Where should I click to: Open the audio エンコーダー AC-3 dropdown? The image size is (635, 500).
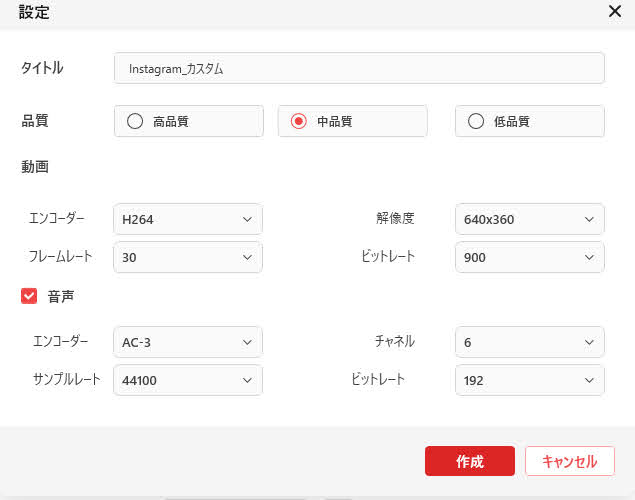(x=188, y=343)
